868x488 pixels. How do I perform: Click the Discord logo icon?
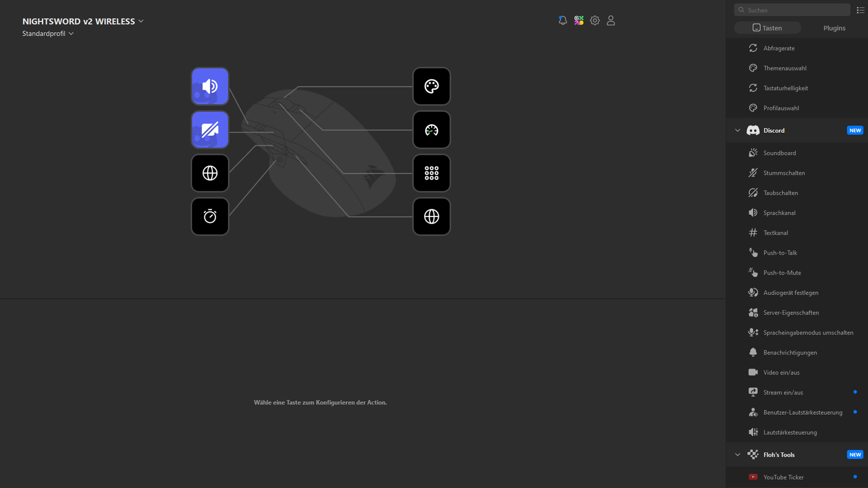coord(753,131)
